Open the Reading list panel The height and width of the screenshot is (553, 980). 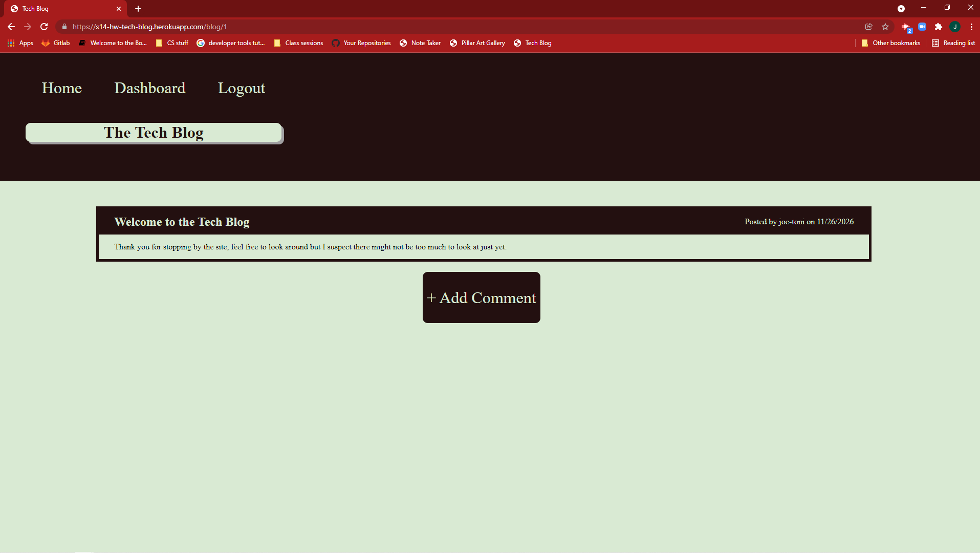click(953, 43)
